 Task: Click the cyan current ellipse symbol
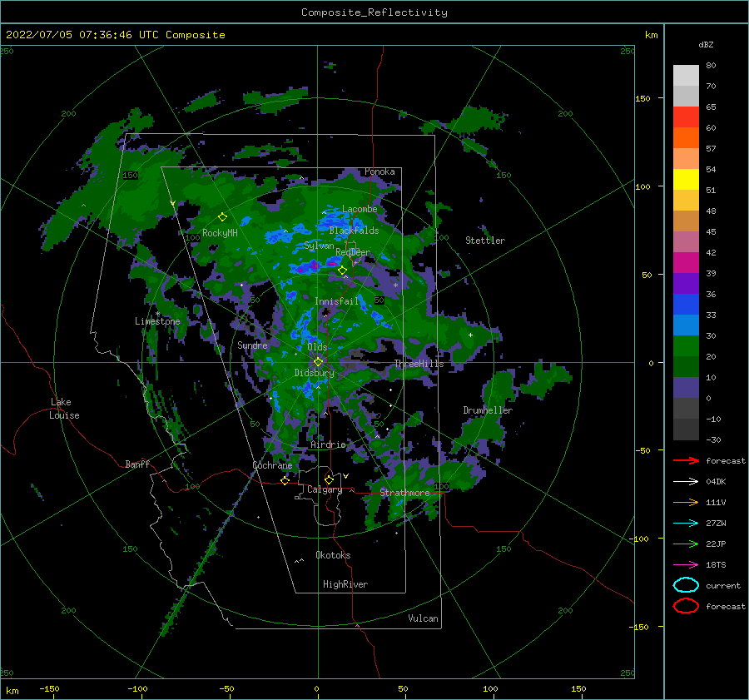click(x=686, y=585)
